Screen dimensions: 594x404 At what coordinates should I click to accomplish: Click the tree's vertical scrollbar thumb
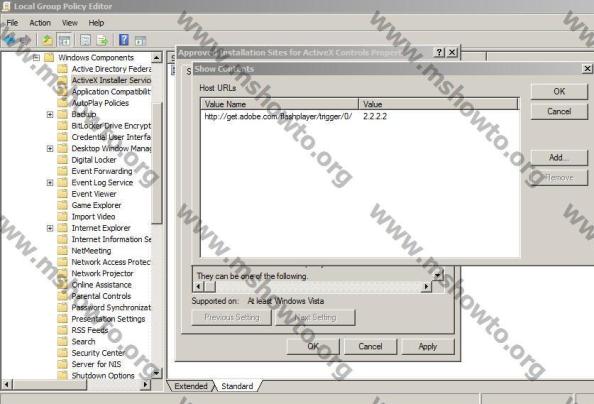click(x=157, y=163)
